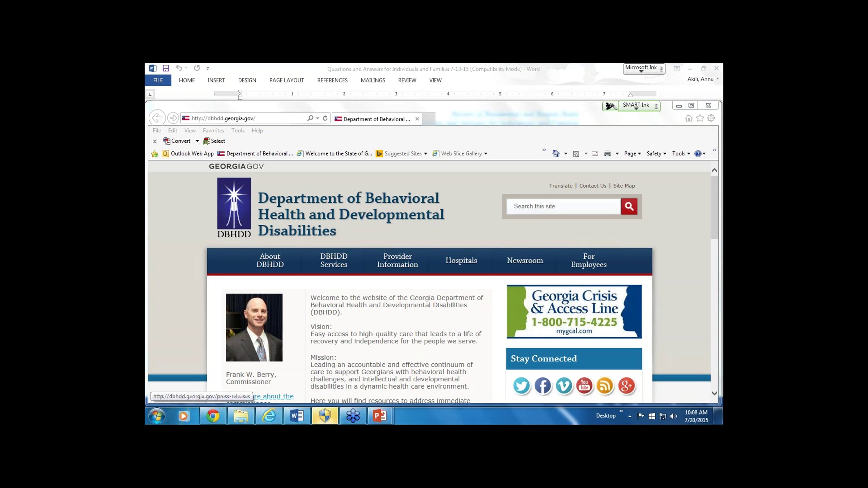This screenshot has height=488, width=868.
Task: Open the YouTube icon under Stay Connected
Action: coord(584,386)
